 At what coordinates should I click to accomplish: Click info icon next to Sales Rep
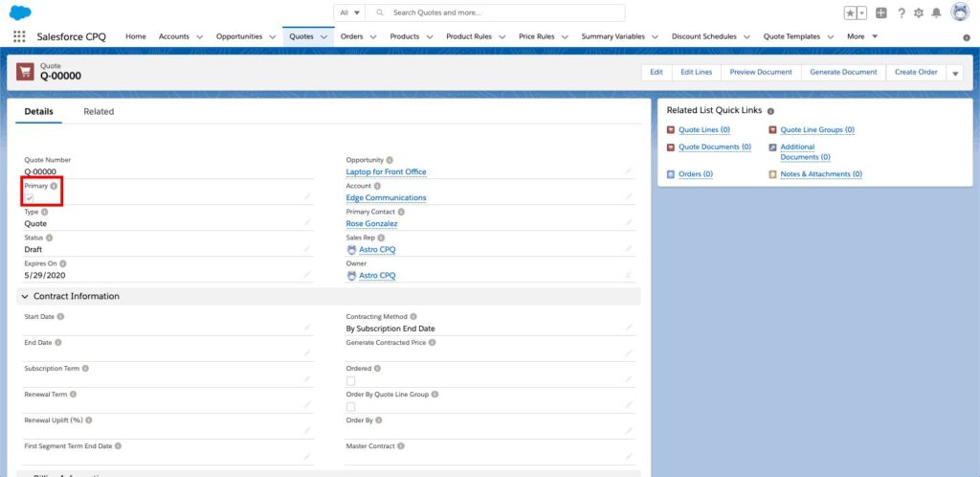coord(381,238)
